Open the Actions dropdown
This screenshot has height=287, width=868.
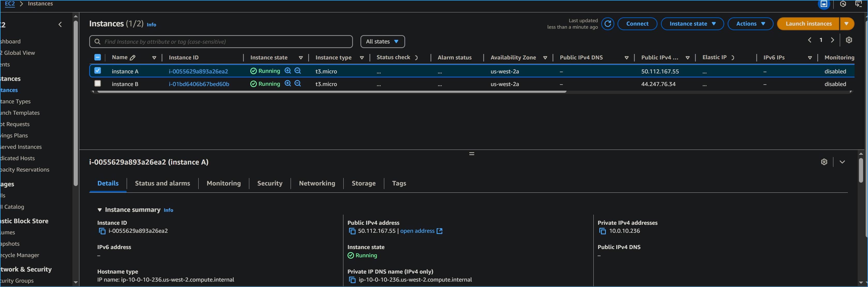coord(750,24)
